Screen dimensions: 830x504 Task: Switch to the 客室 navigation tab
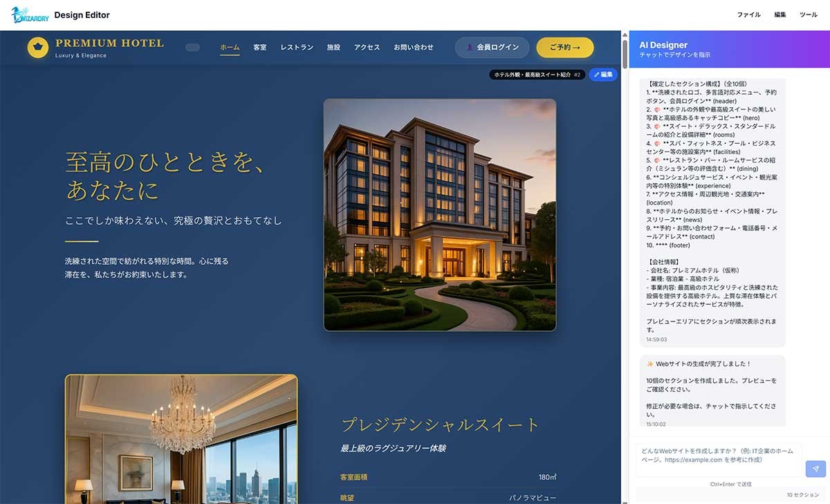pyautogui.click(x=260, y=47)
